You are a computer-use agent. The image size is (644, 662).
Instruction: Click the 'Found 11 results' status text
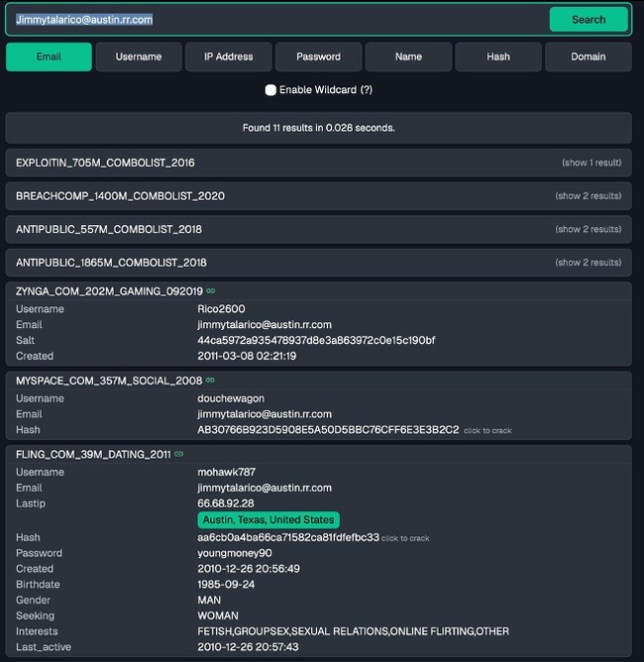tap(319, 128)
